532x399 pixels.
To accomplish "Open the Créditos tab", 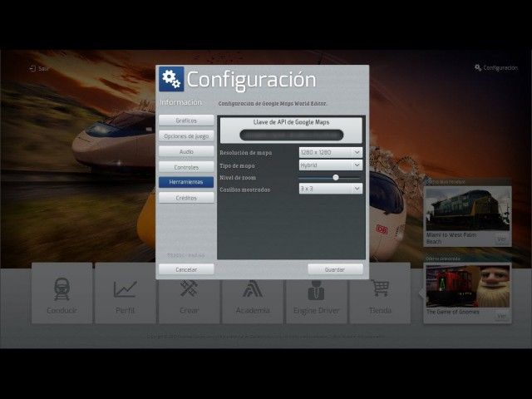I will point(186,198).
